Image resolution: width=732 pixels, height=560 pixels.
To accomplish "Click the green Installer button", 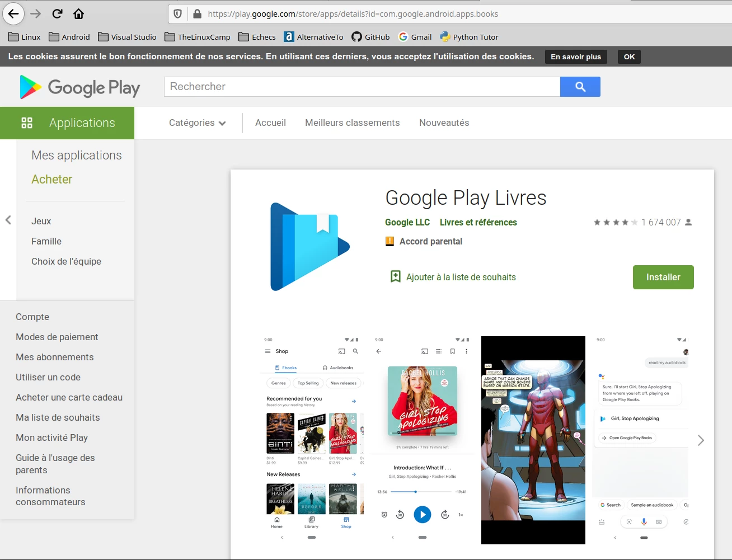I will click(x=663, y=277).
